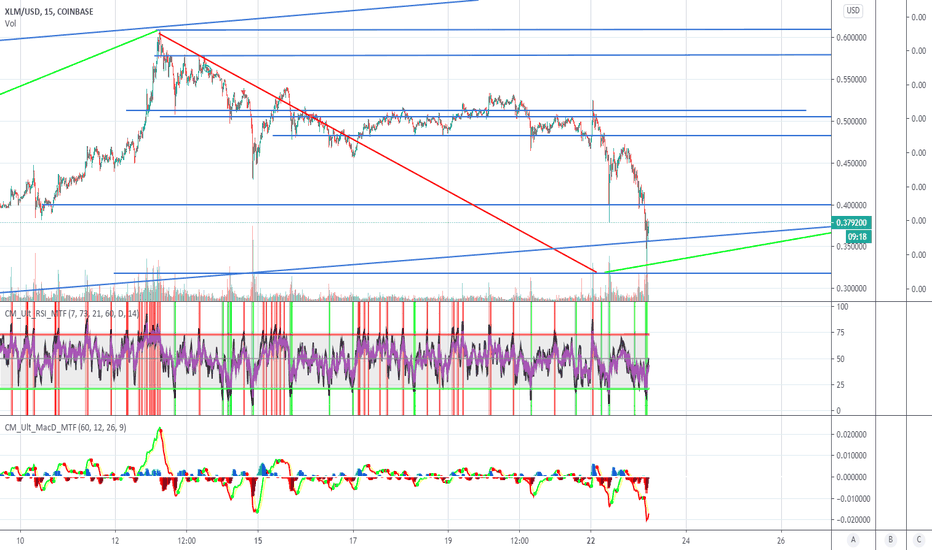Click date 26 on the time axis

[x=781, y=540]
